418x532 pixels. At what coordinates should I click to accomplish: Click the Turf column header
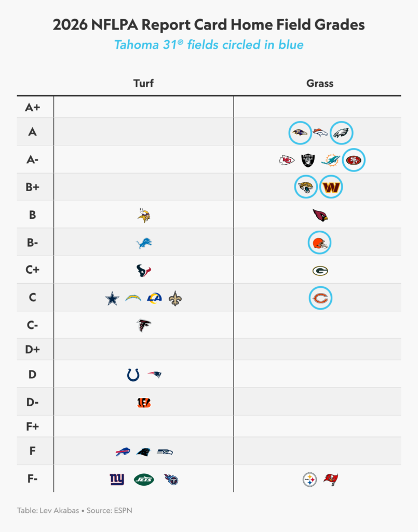coord(143,83)
